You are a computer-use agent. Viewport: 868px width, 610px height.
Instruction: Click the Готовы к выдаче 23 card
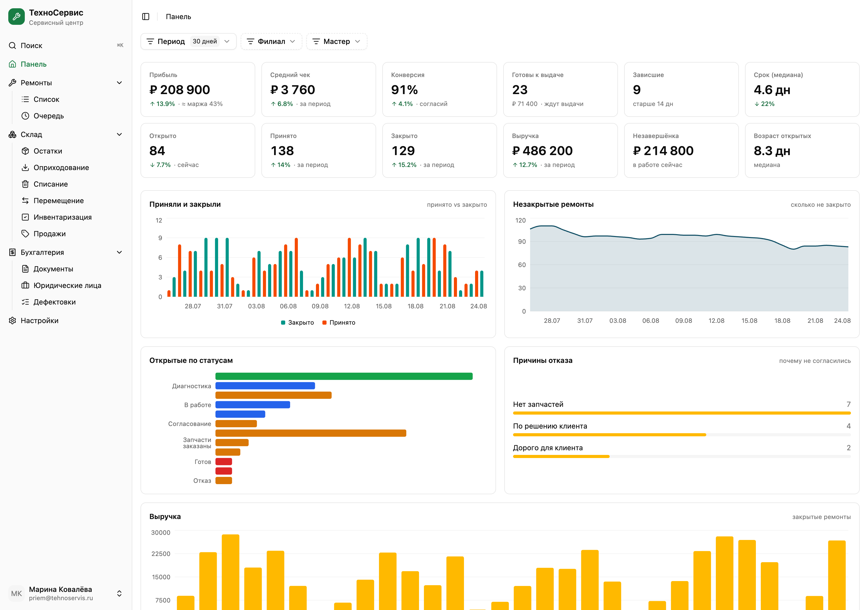[x=560, y=89]
